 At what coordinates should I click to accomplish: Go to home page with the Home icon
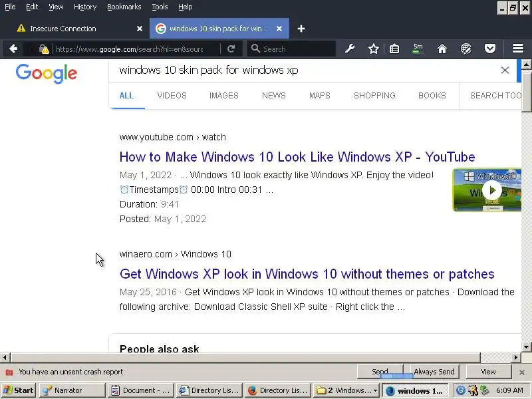point(442,49)
